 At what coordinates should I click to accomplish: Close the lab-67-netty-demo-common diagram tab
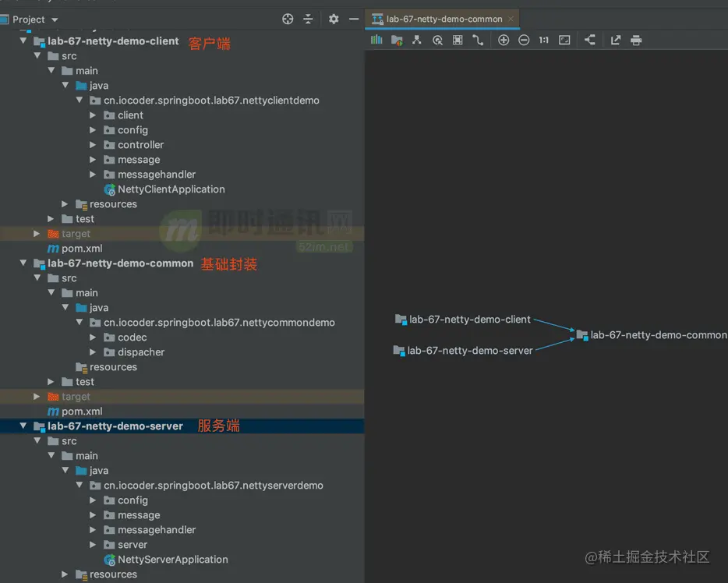click(x=511, y=19)
